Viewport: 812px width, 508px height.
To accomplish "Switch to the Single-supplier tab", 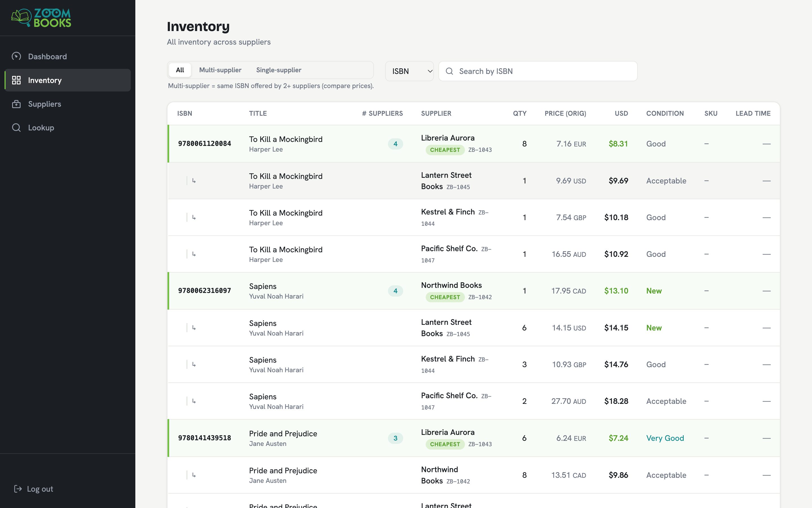I will coord(279,70).
